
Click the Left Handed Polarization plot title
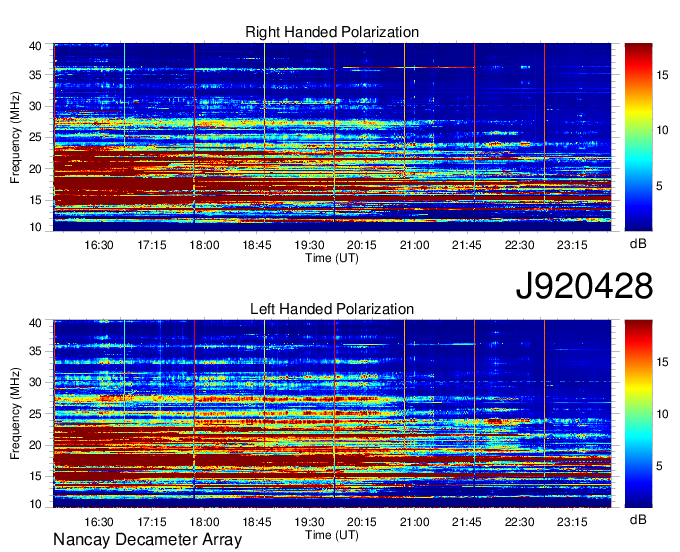pos(332,309)
